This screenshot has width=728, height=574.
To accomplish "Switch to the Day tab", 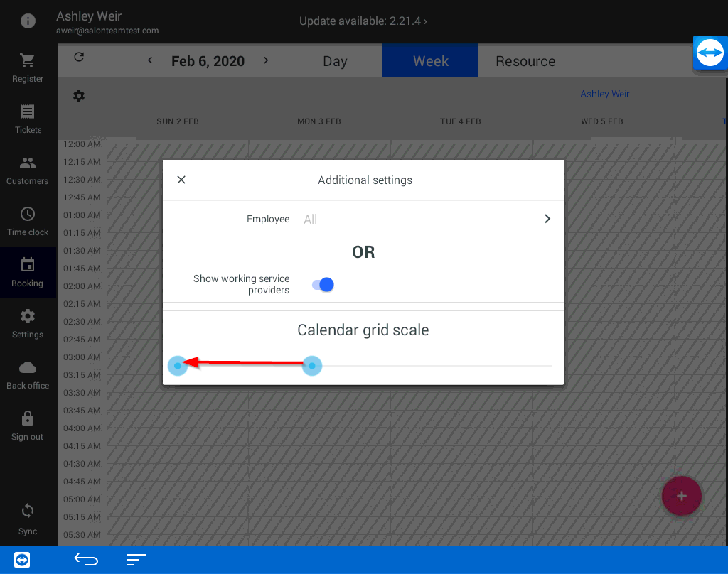I will pyautogui.click(x=335, y=61).
